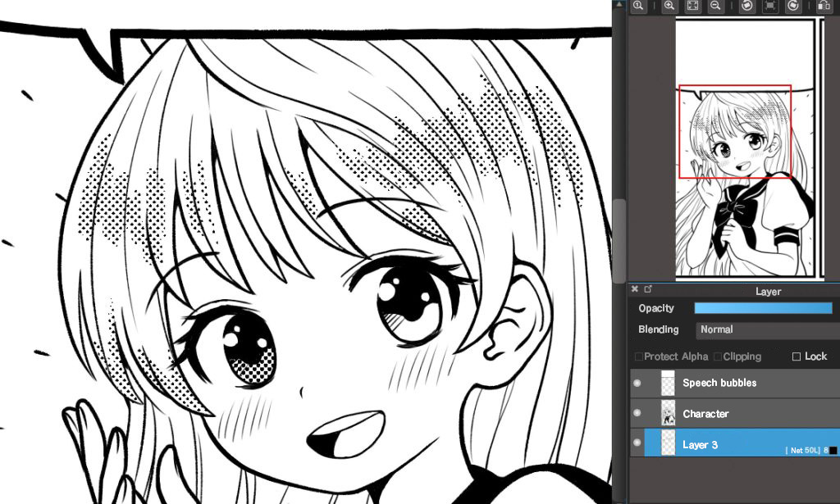This screenshot has height=504, width=840.
Task: Zoom in using navigator magnifier plus
Action: click(x=669, y=6)
